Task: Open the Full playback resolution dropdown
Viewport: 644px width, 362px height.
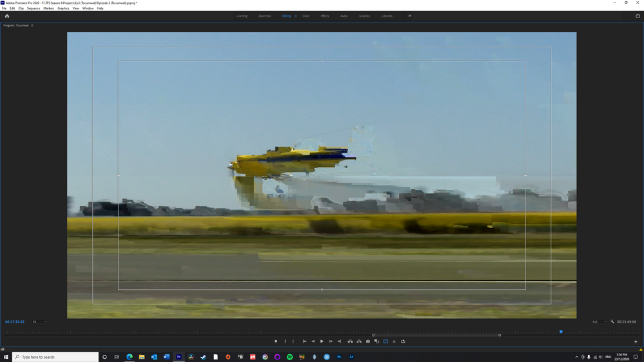Action: [599, 321]
